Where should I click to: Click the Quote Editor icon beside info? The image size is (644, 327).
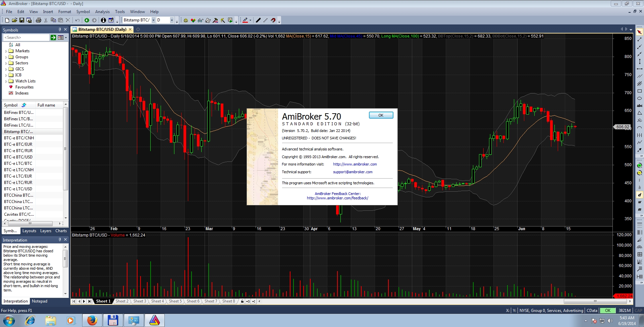[111, 20]
